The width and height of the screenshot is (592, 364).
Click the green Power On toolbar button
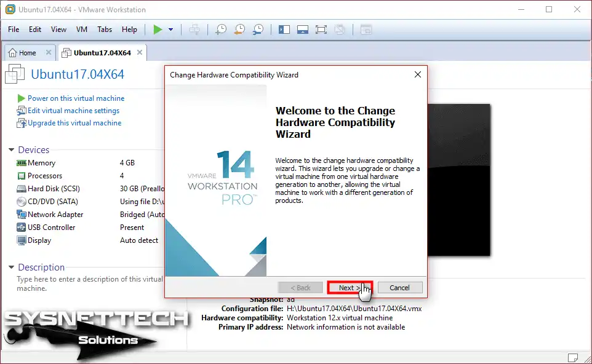[x=158, y=30]
